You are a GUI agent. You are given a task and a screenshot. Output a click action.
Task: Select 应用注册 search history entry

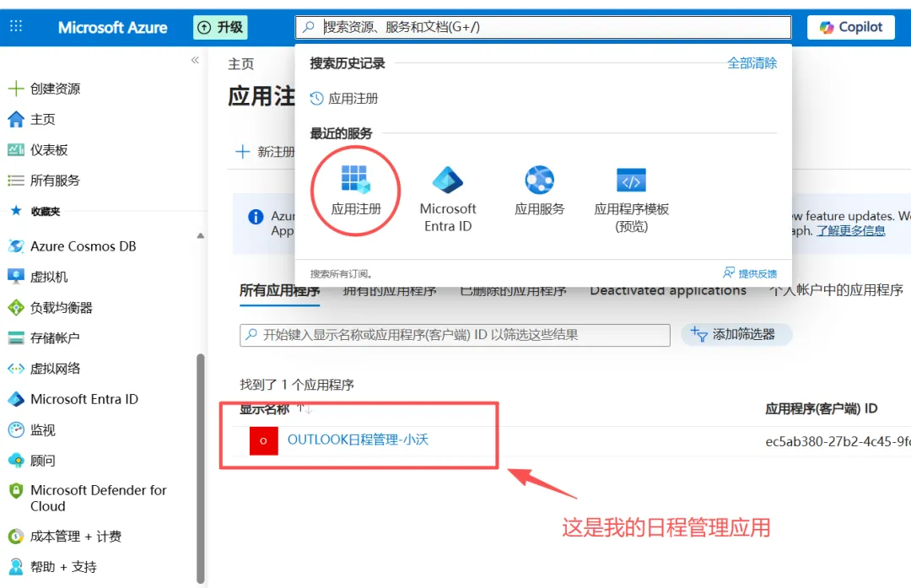point(344,98)
